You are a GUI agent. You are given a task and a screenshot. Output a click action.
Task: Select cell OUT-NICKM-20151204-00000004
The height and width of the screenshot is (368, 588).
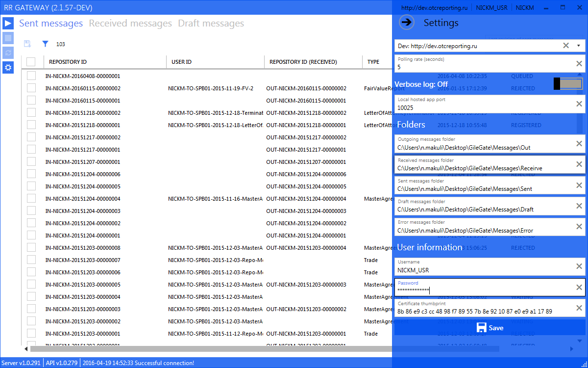tap(306, 199)
